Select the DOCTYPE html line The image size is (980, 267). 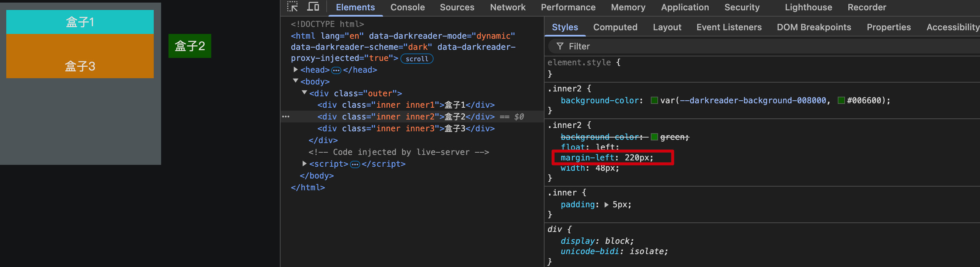click(x=327, y=24)
